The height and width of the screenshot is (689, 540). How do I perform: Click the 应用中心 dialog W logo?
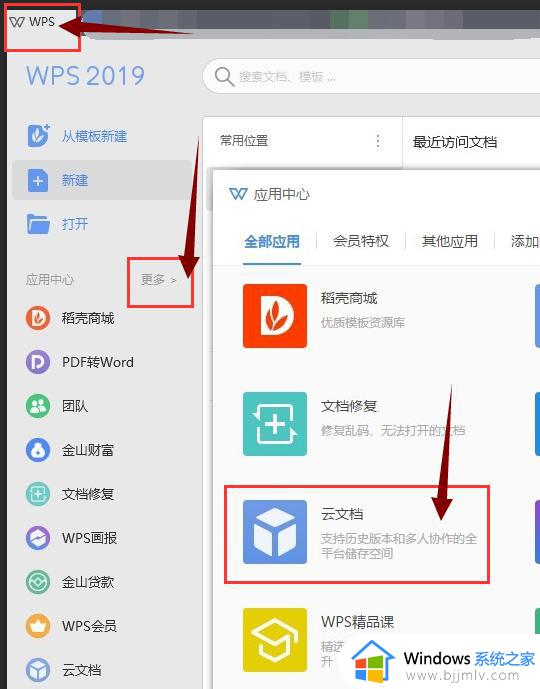[x=239, y=194]
